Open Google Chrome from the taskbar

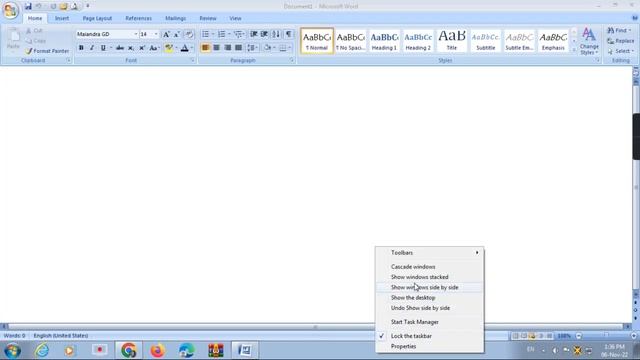tap(128, 350)
